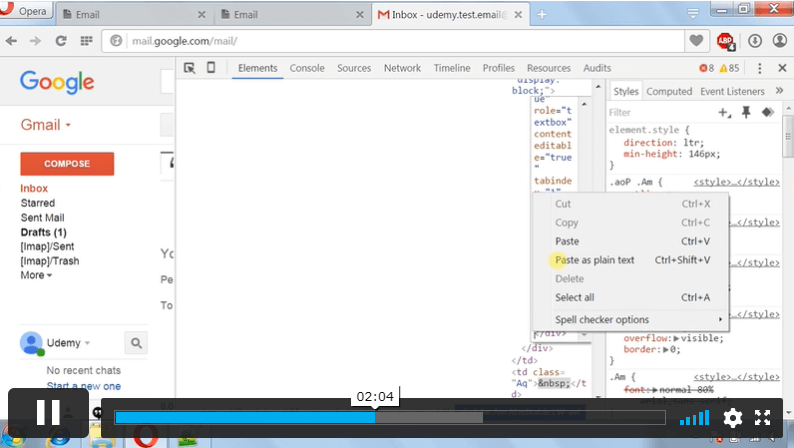Click the chat search magnifier icon
The height and width of the screenshot is (448, 794).
click(x=136, y=343)
